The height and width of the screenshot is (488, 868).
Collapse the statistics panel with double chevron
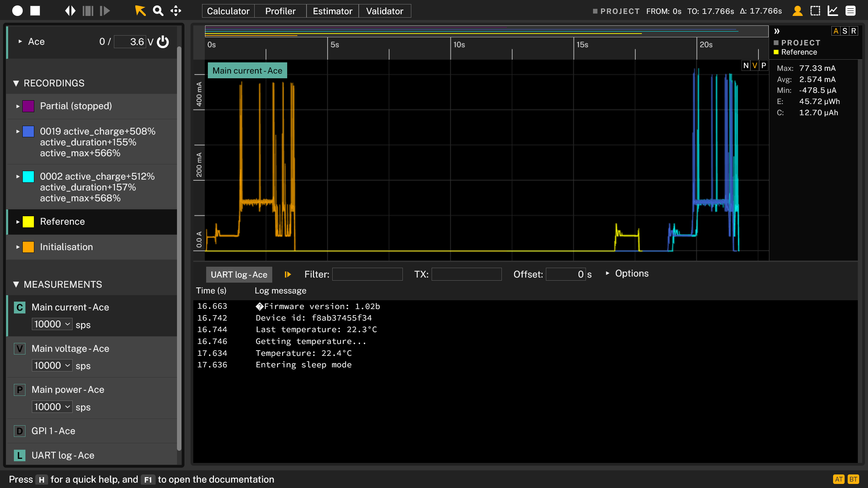(x=777, y=31)
